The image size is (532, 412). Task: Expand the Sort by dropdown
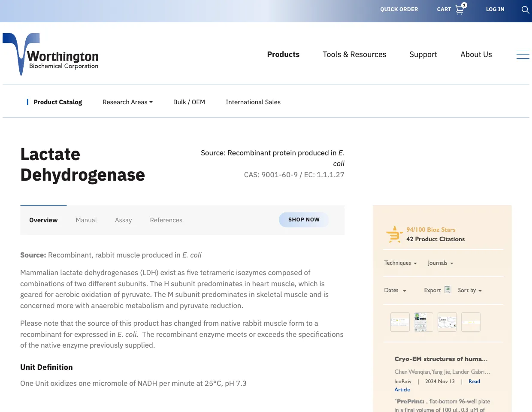(469, 290)
